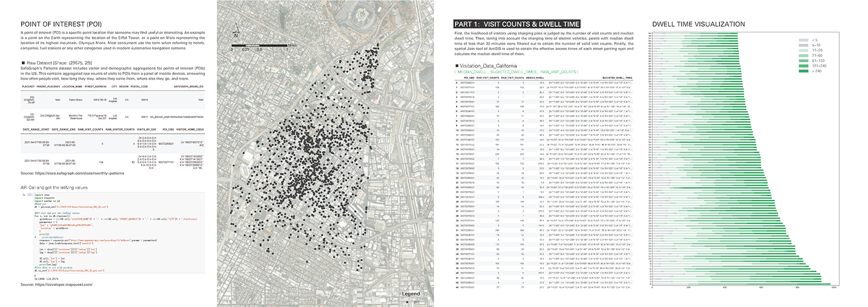
Task: Click the 'Fabric Bravo' location name cell
Action: pos(75,100)
